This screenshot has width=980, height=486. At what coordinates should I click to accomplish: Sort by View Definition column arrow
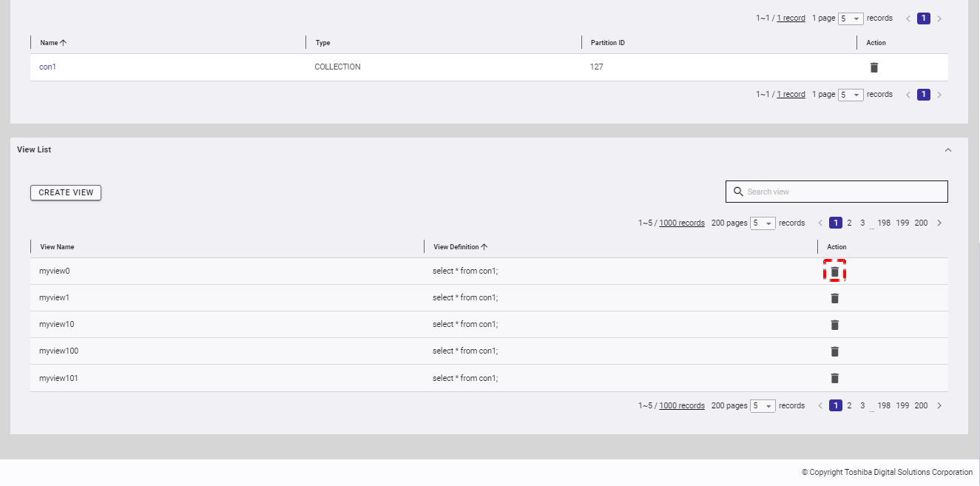484,247
